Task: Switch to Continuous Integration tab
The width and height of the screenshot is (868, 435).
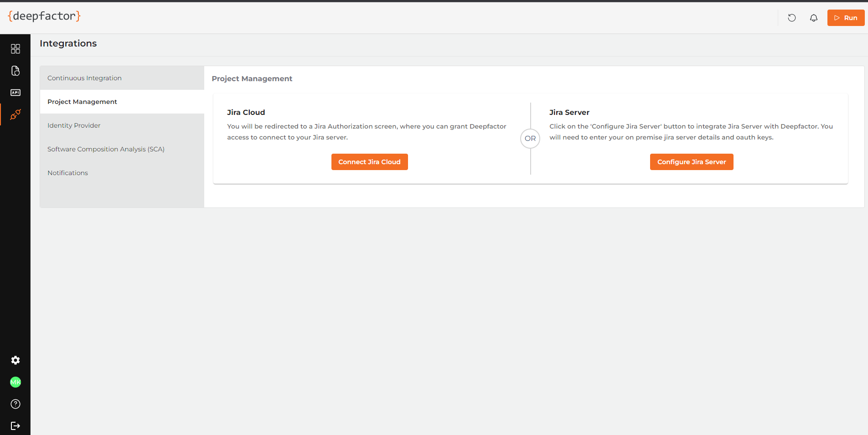Action: click(122, 78)
